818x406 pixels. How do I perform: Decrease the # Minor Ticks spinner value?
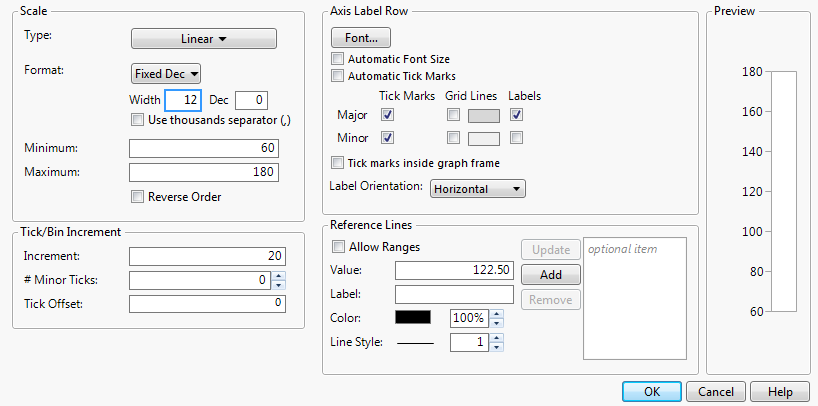tap(278, 285)
